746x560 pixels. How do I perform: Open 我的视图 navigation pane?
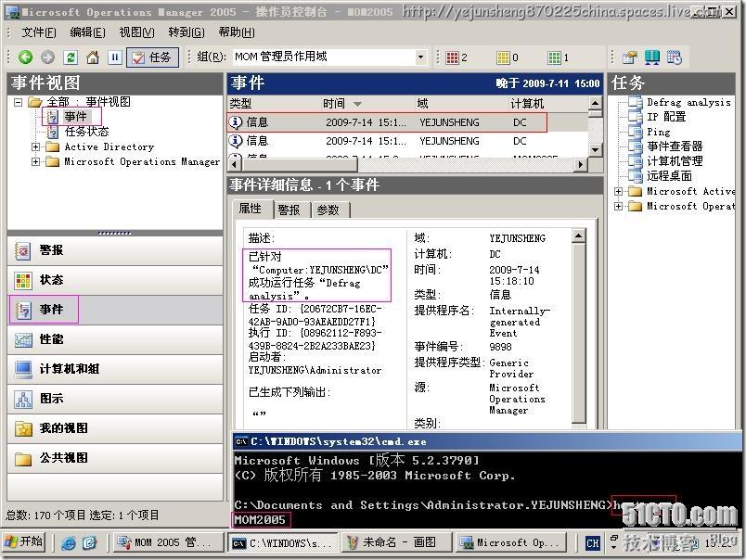(115, 428)
